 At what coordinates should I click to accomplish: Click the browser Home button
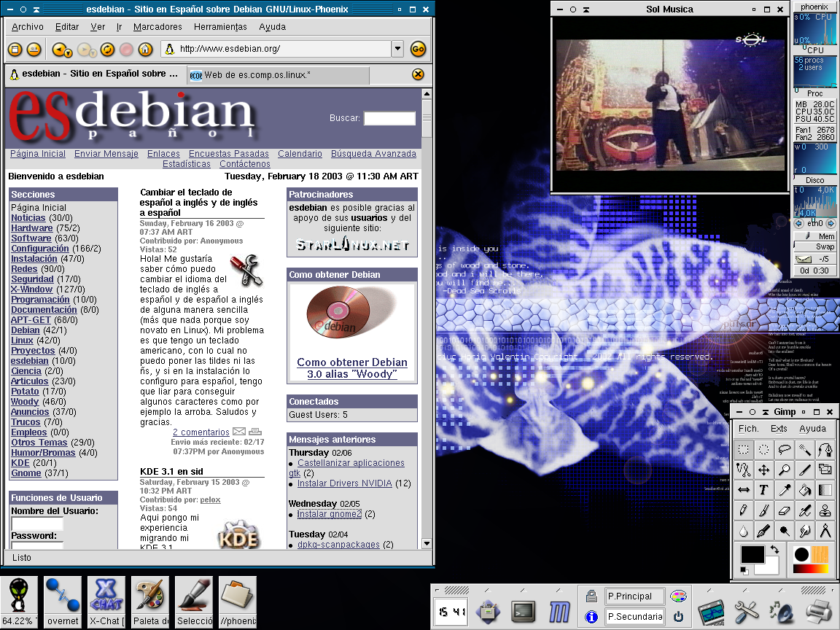[x=145, y=50]
